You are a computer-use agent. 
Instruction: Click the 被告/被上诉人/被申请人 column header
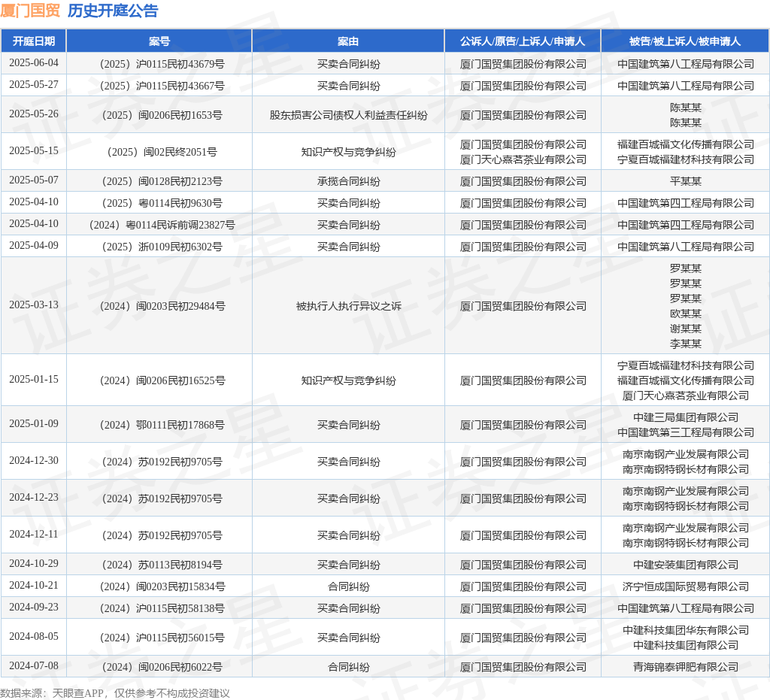point(685,41)
